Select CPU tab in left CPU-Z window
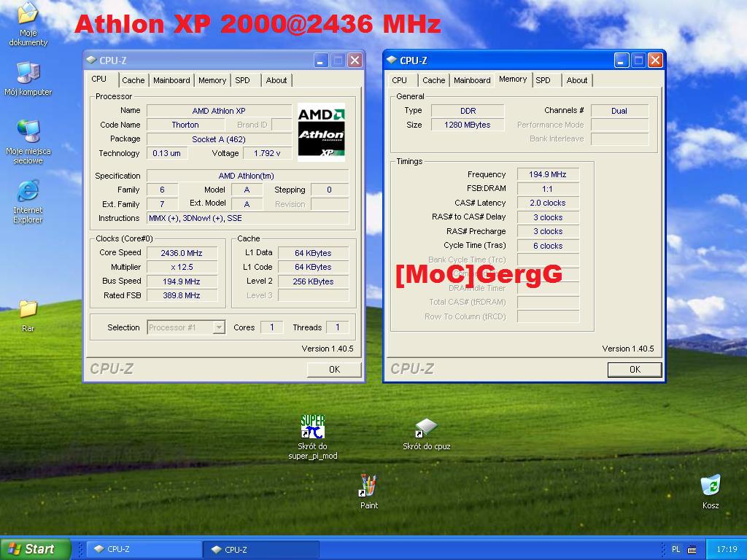The image size is (747, 560). pos(99,79)
